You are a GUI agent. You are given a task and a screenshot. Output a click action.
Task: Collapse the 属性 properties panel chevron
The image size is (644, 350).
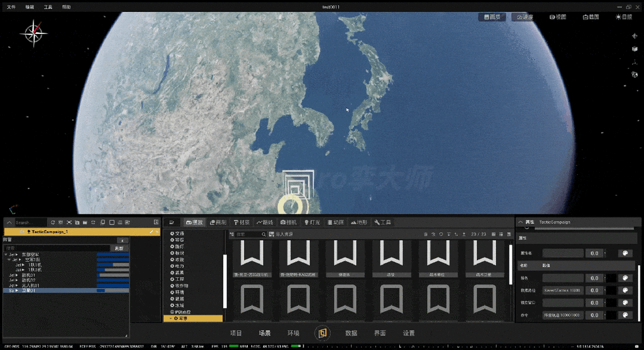(520, 222)
